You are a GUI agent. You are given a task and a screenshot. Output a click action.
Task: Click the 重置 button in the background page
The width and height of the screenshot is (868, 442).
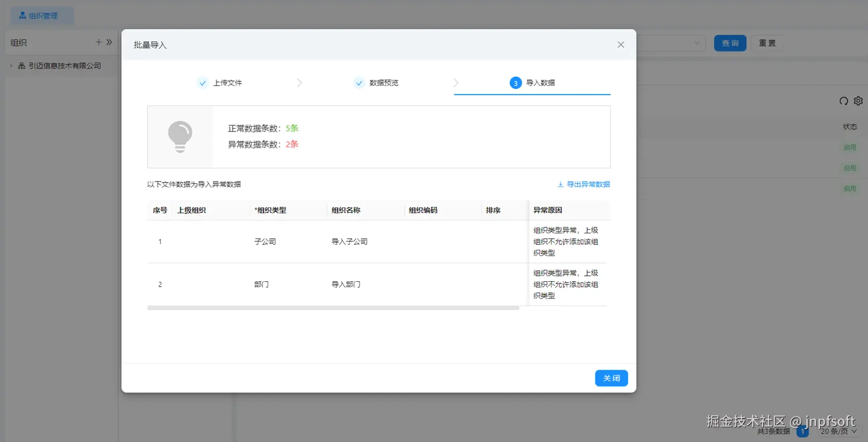pyautogui.click(x=767, y=43)
